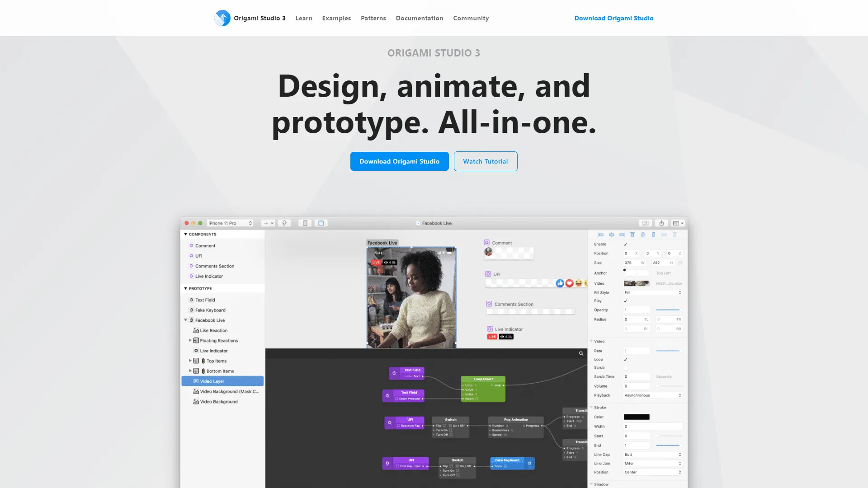Click the search magnifier in the patch editor

click(581, 354)
